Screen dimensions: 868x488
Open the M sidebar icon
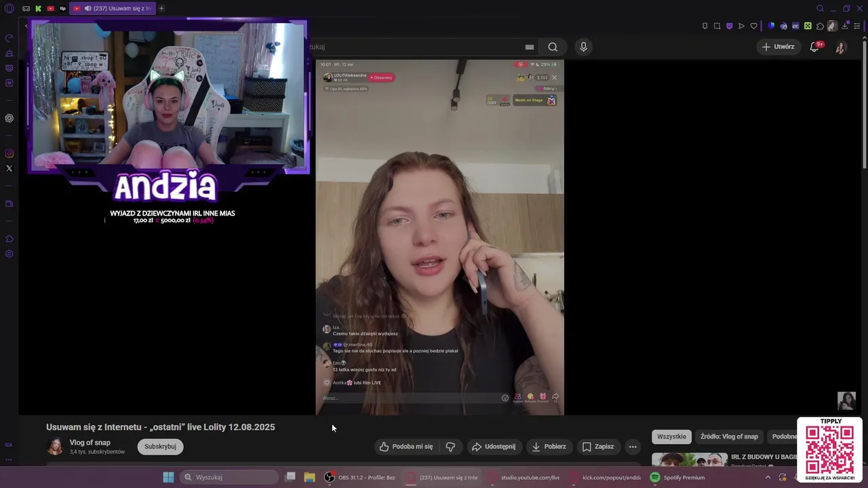(9, 83)
